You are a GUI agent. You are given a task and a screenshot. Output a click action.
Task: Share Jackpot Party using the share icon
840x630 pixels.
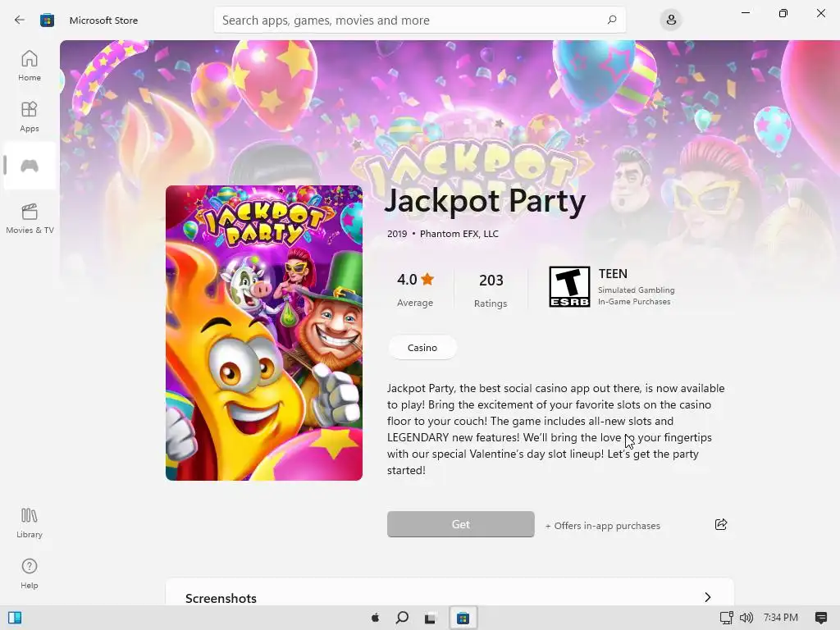point(720,524)
